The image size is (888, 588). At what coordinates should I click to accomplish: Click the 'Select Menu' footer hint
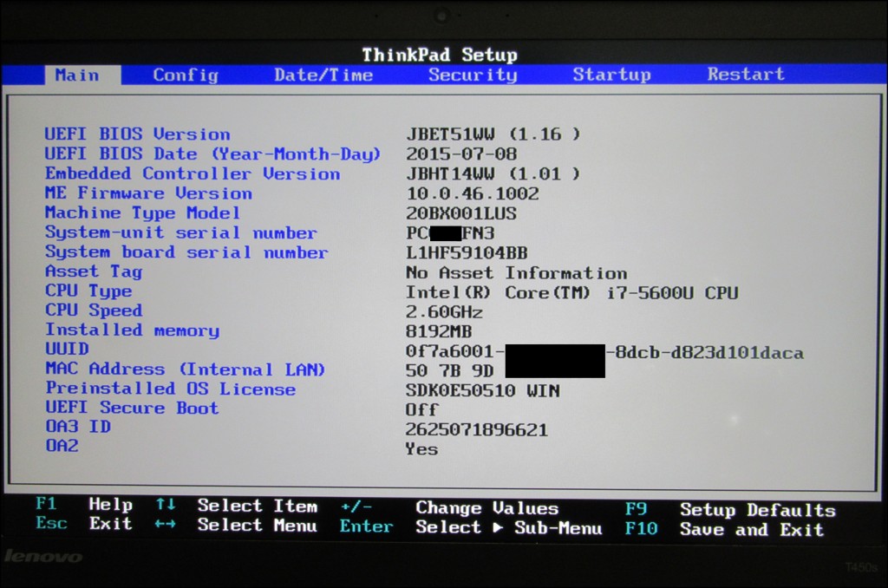tap(257, 525)
